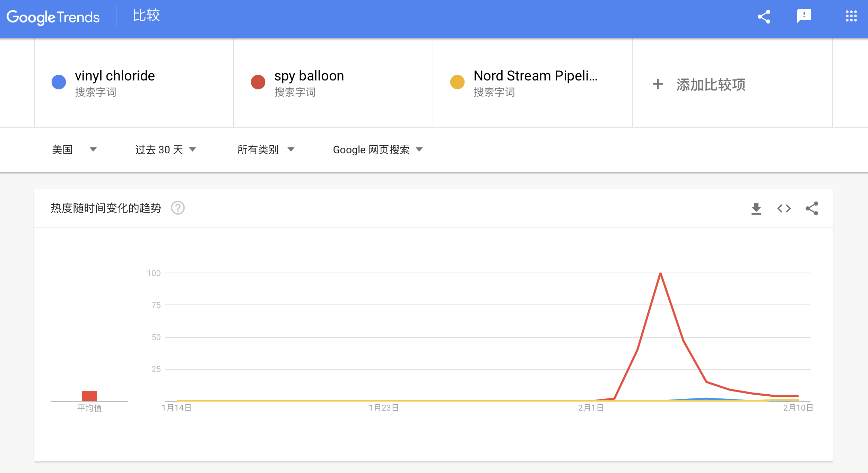
Task: Select the vinyl chloride search term
Action: [x=115, y=76]
